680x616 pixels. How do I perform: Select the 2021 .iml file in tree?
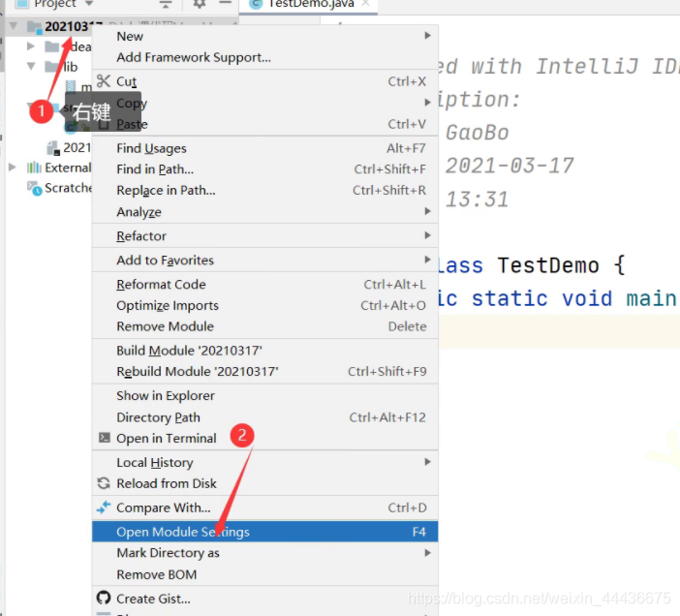[x=77, y=148]
